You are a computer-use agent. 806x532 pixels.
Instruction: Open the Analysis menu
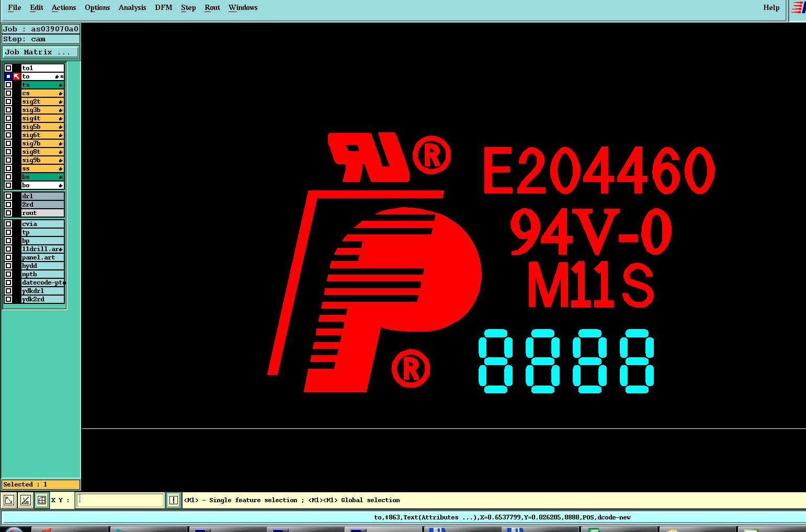(x=132, y=7)
